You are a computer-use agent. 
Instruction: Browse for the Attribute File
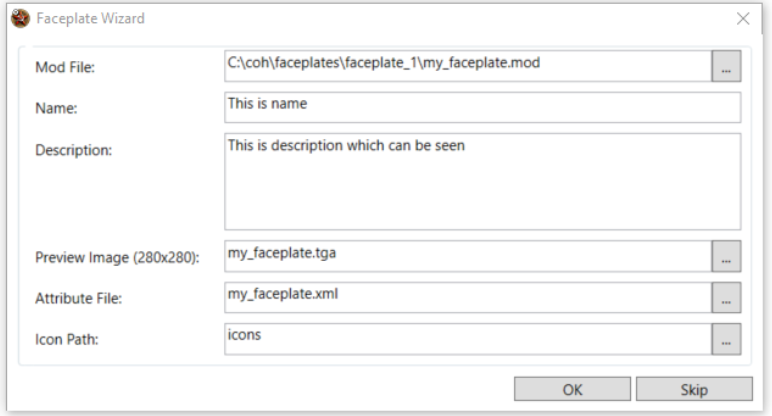[x=726, y=297]
